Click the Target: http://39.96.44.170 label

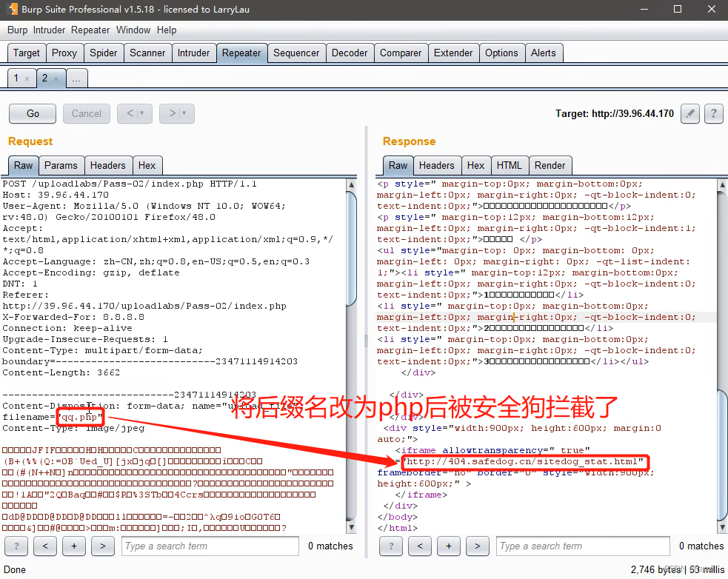coord(614,114)
